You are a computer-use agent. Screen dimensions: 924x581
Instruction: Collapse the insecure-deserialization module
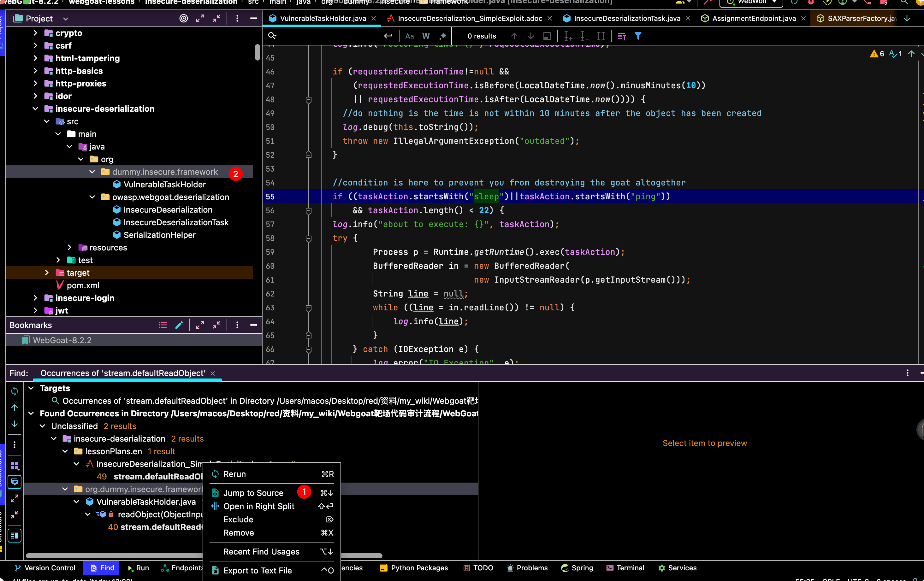click(36, 109)
